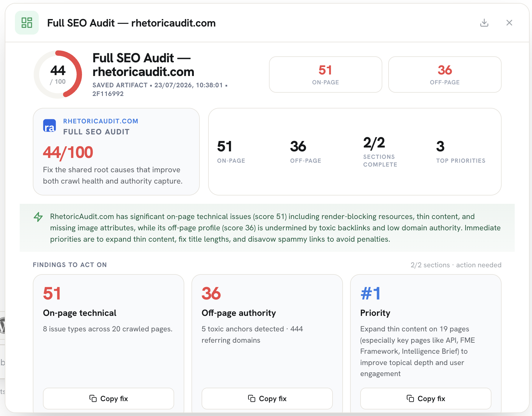Click the green lightning bolt summary icon
532x416 pixels.
[x=38, y=217]
